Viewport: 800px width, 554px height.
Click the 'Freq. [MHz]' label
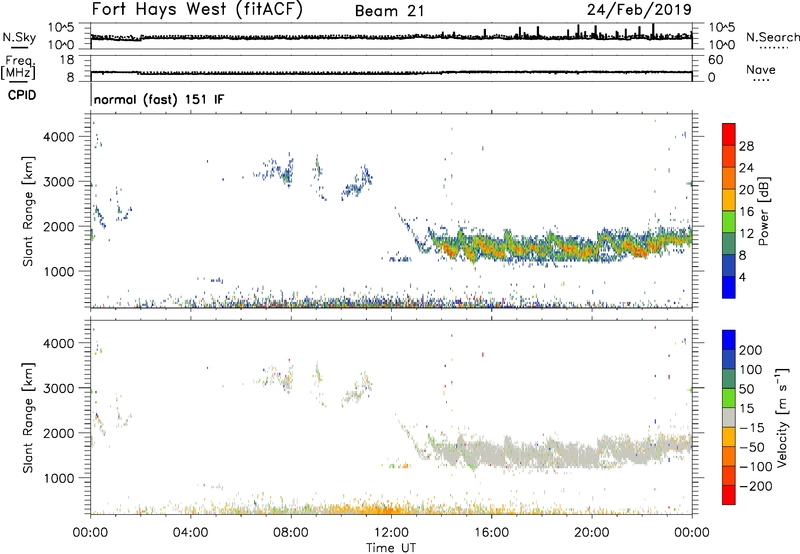(x=18, y=67)
